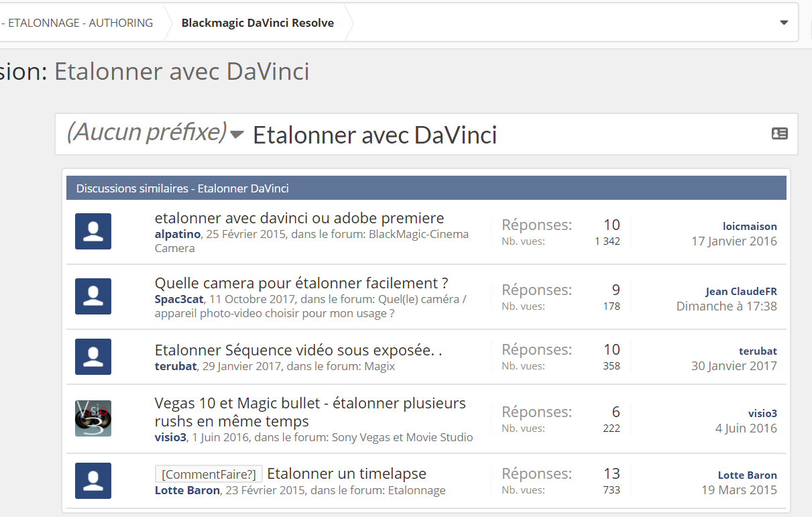Open alpatino's avatar thumbnail

point(93,231)
